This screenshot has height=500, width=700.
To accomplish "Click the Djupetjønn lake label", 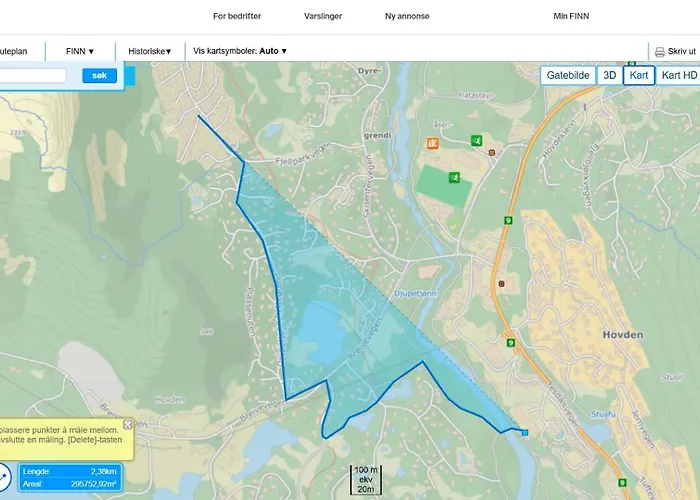I will coord(415,294).
